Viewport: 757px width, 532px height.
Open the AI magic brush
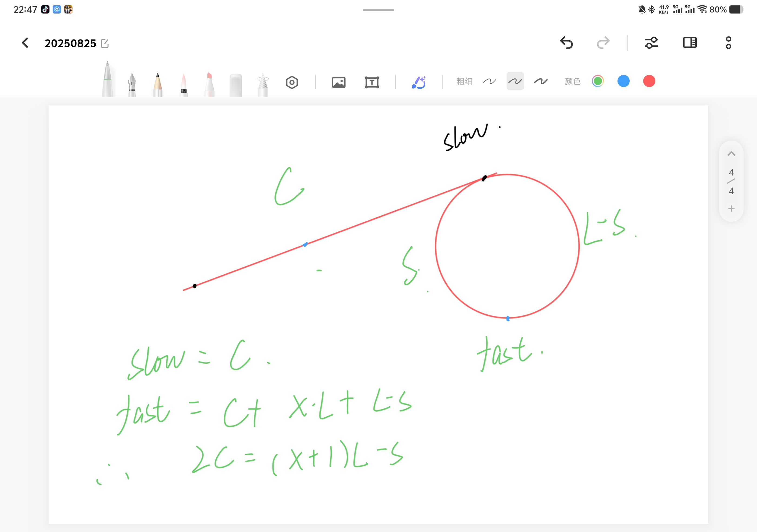(x=419, y=82)
